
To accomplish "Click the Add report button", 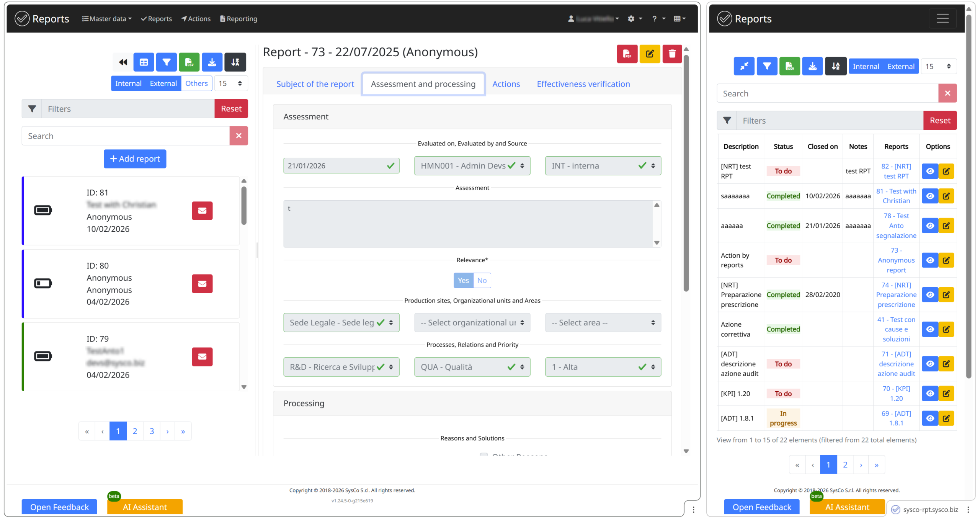I will point(135,159).
